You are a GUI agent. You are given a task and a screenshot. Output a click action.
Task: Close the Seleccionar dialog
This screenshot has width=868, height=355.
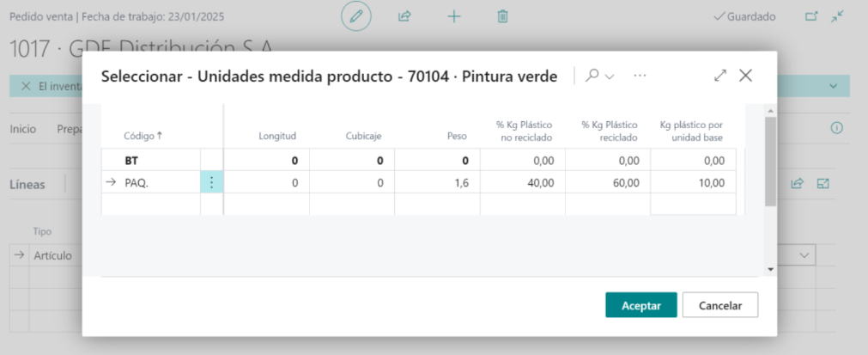(x=746, y=76)
